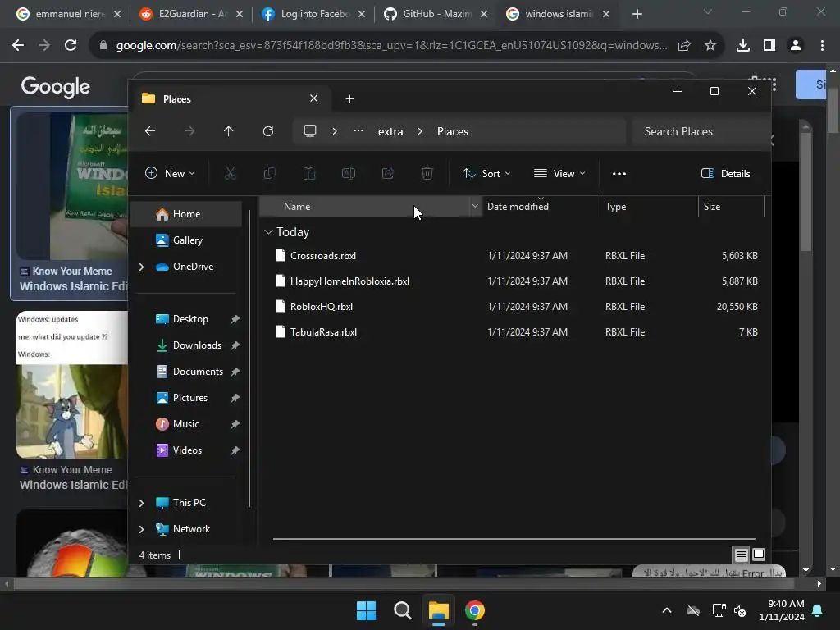Click the Share icon in Explorer toolbar
The height and width of the screenshot is (630, 840).
388,174
